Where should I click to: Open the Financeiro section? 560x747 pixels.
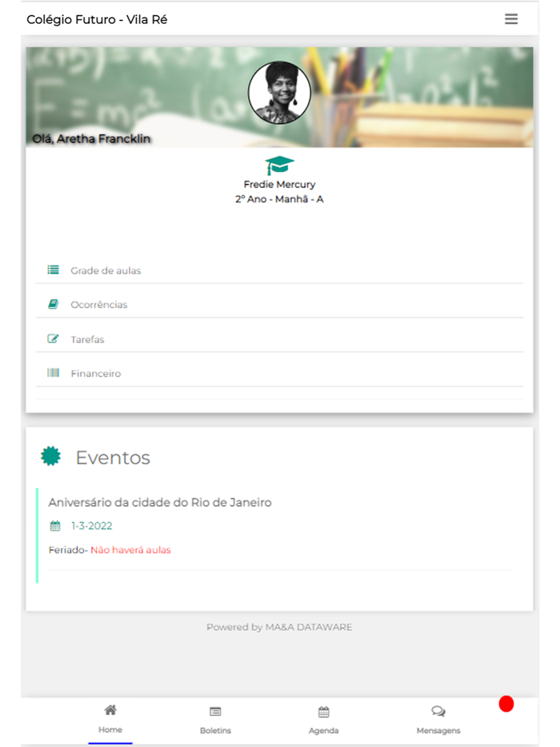pos(279,373)
